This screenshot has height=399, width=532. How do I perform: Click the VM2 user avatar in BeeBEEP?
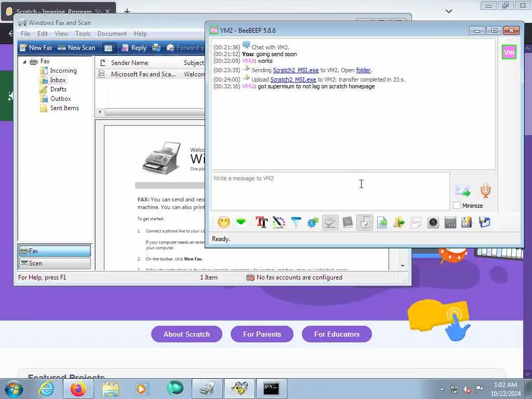tap(509, 52)
